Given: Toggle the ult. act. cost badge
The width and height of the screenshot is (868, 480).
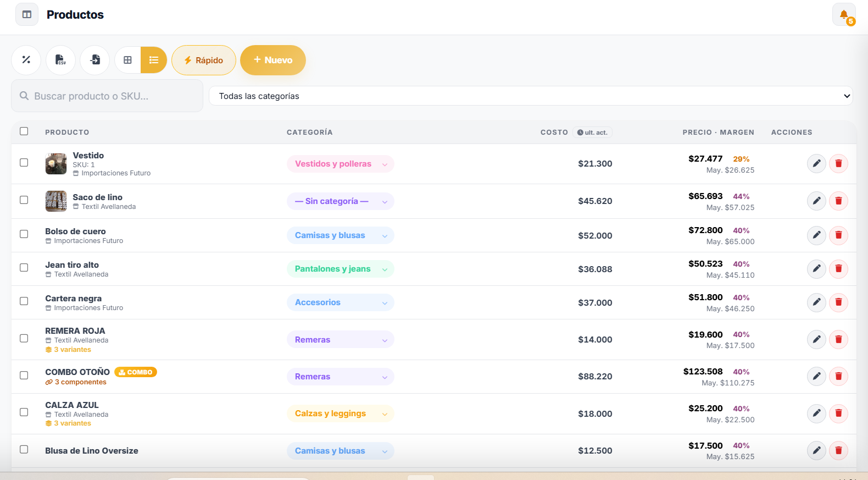Looking at the screenshot, I should click(x=592, y=133).
